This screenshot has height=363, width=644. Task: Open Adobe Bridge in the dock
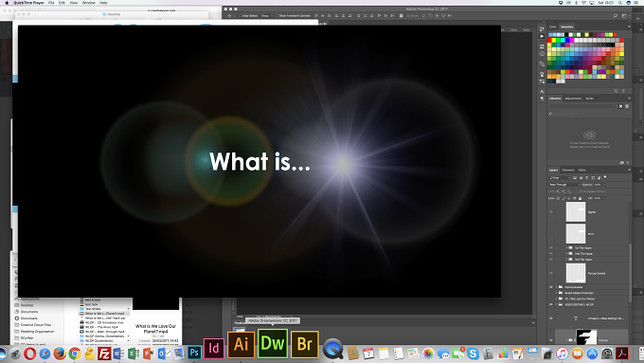[x=305, y=344]
